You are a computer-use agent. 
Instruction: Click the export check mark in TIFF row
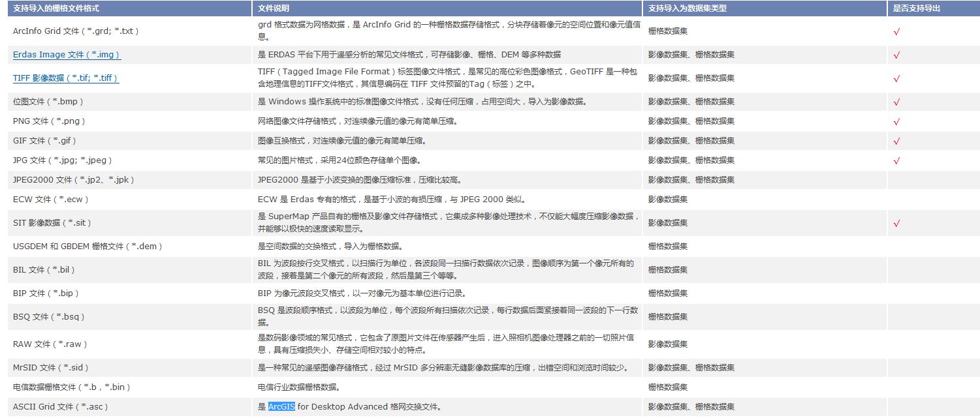pyautogui.click(x=896, y=79)
